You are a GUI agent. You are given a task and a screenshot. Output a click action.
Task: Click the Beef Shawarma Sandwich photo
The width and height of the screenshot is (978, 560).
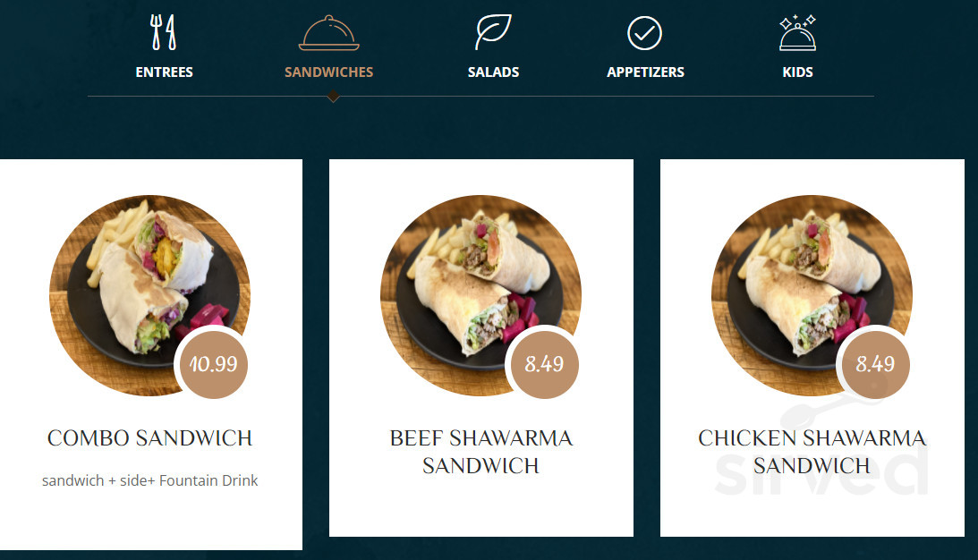coord(480,295)
